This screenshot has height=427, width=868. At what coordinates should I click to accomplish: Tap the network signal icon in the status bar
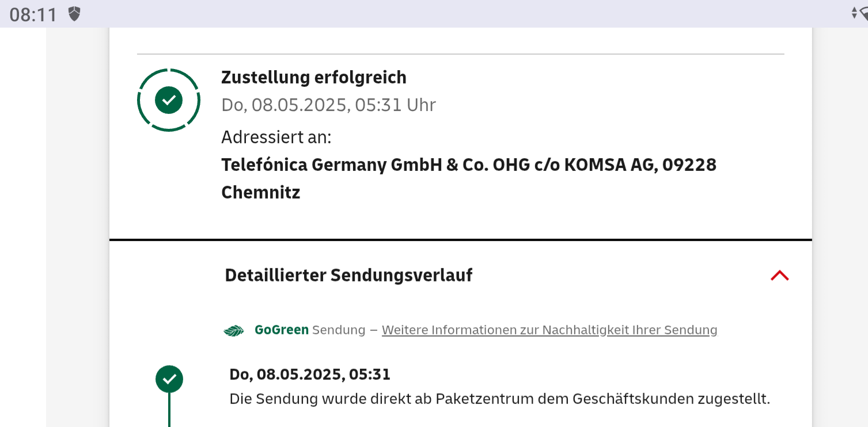coord(859,13)
